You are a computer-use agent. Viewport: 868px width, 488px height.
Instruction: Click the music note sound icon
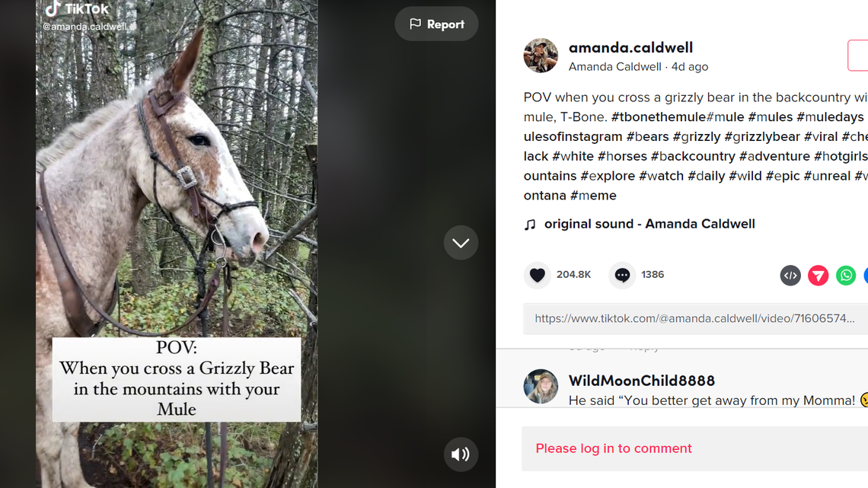click(528, 223)
